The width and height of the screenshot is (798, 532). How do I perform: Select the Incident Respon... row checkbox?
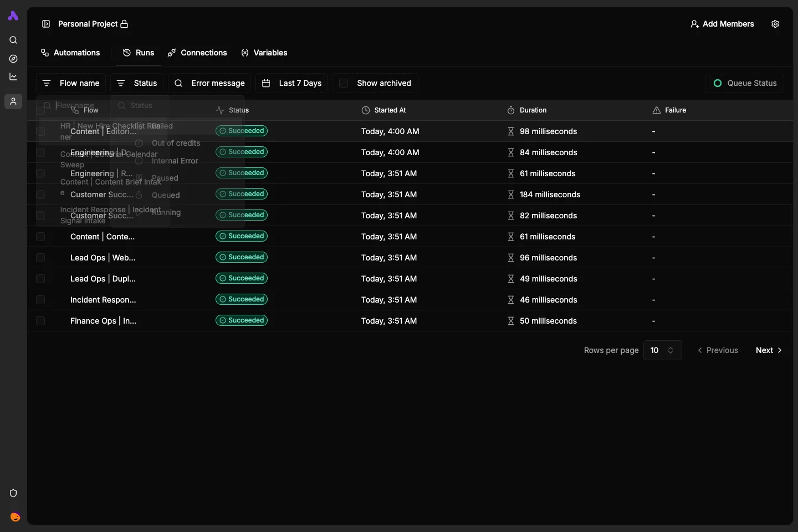pos(40,300)
